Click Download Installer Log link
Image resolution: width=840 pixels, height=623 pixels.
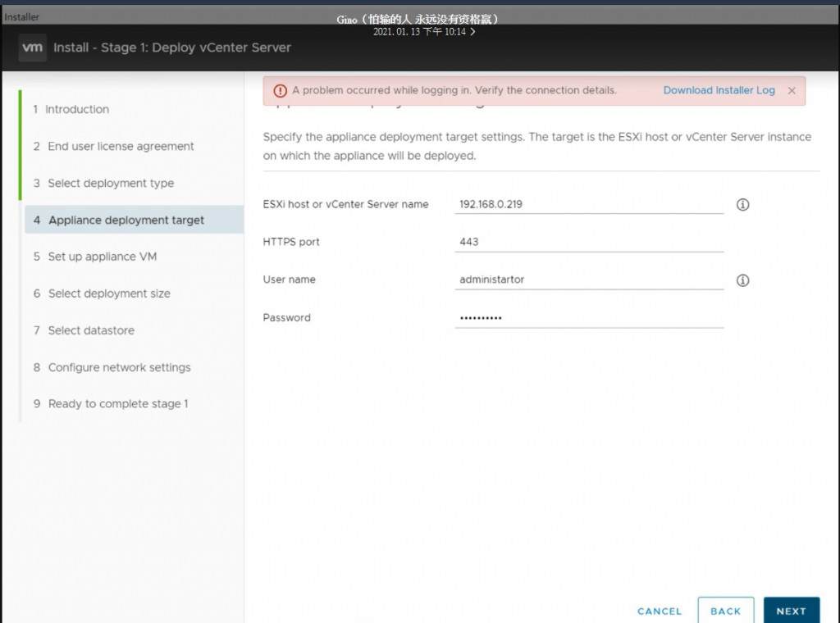719,90
